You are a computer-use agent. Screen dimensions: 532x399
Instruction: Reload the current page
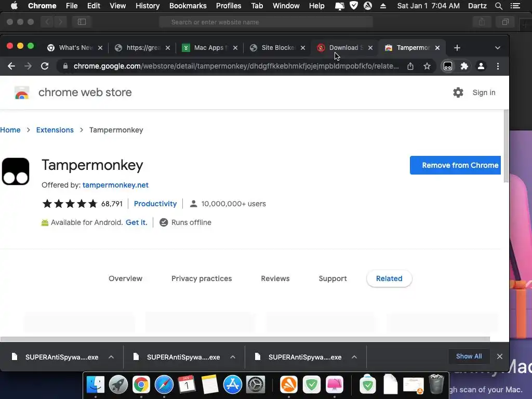(45, 66)
